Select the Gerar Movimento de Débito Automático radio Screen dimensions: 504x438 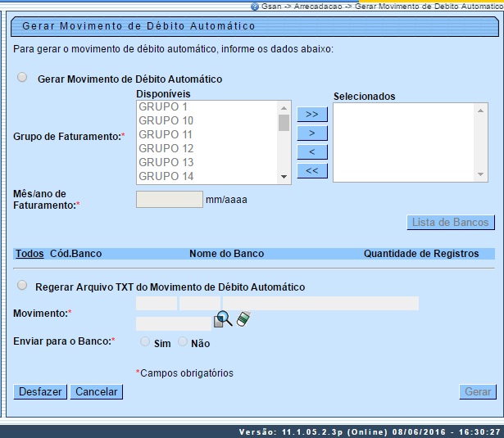click(22, 78)
